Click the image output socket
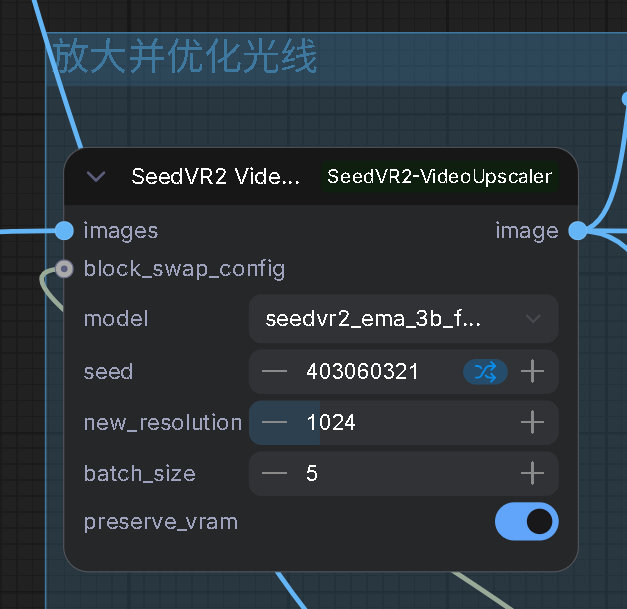Viewport: 627px width, 609px height. (x=578, y=231)
